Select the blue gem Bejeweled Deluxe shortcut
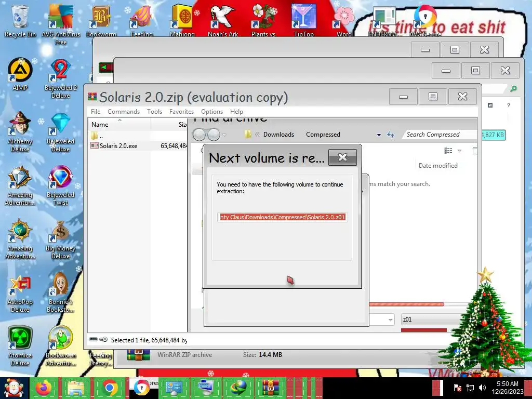 (61, 131)
